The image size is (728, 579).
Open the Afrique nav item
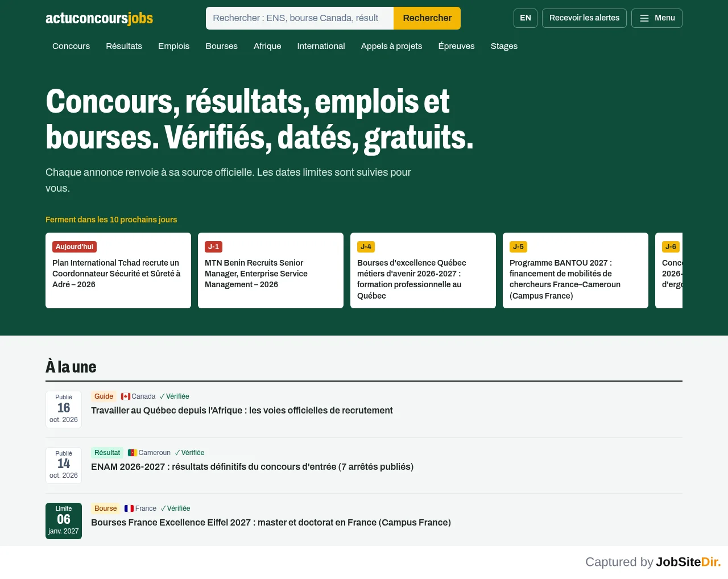pyautogui.click(x=267, y=46)
